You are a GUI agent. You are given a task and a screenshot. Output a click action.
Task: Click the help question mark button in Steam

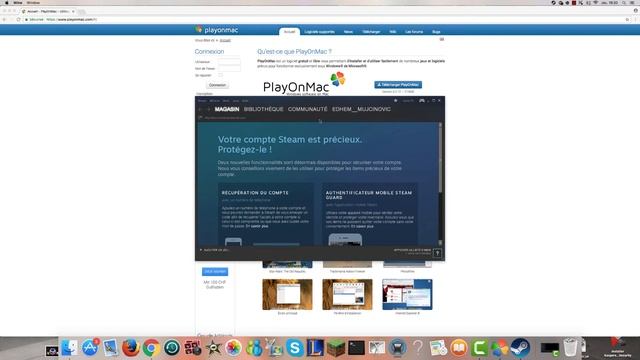click(437, 253)
